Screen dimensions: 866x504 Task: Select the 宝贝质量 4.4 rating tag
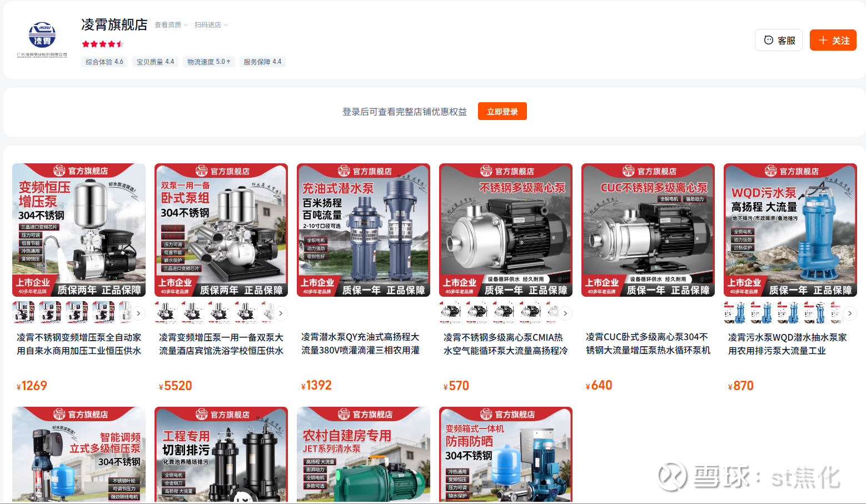tap(156, 62)
